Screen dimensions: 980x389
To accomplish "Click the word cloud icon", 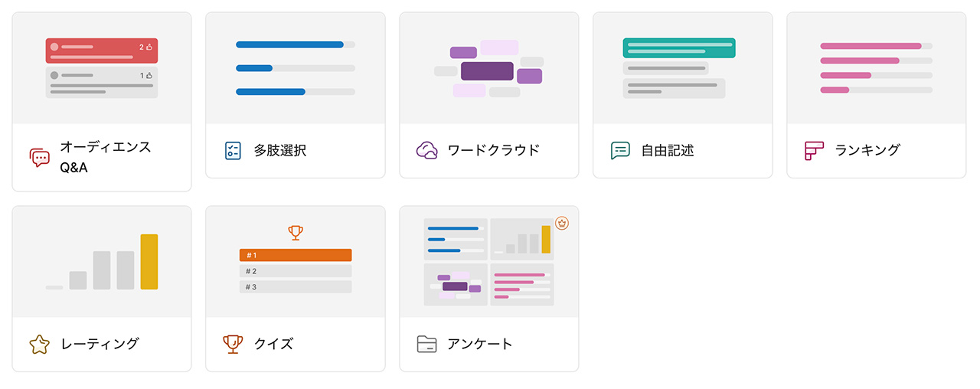I will (x=426, y=150).
